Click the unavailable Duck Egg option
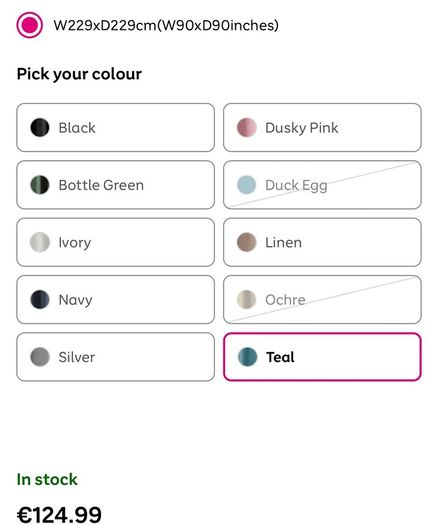The image size is (438, 525). [x=322, y=185]
